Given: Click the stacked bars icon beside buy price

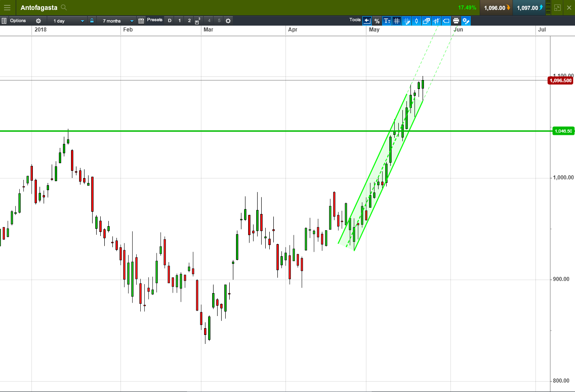Looking at the screenshot, I should coord(548,8).
